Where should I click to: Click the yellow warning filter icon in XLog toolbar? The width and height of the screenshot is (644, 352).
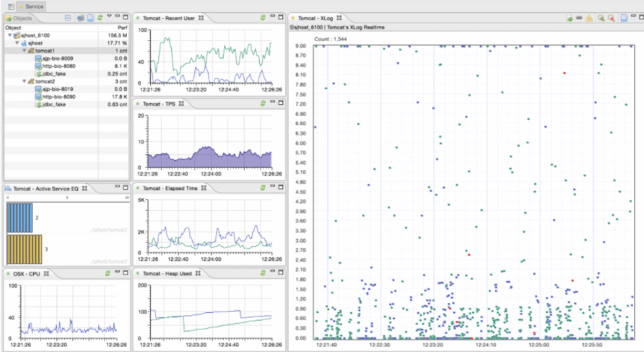point(588,18)
